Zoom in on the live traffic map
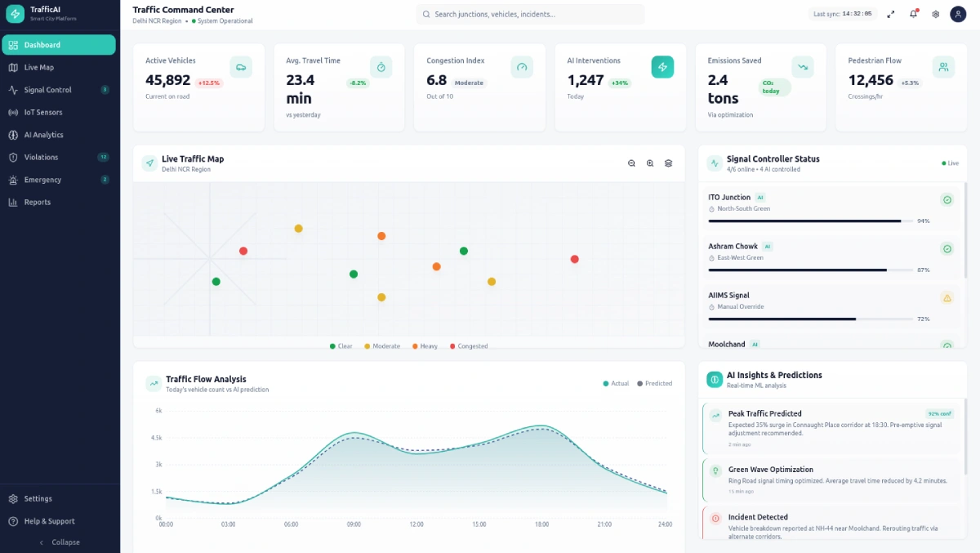This screenshot has height=553, width=980. click(x=650, y=163)
